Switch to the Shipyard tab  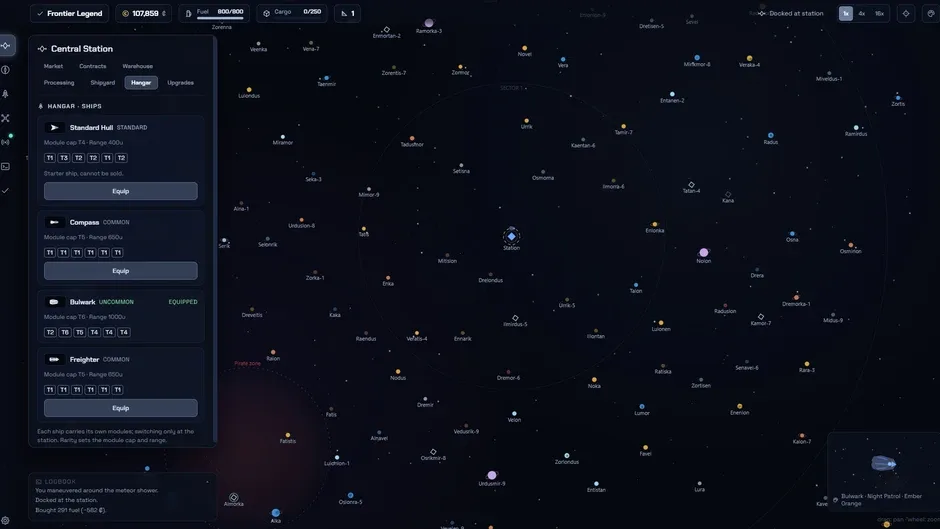103,83
